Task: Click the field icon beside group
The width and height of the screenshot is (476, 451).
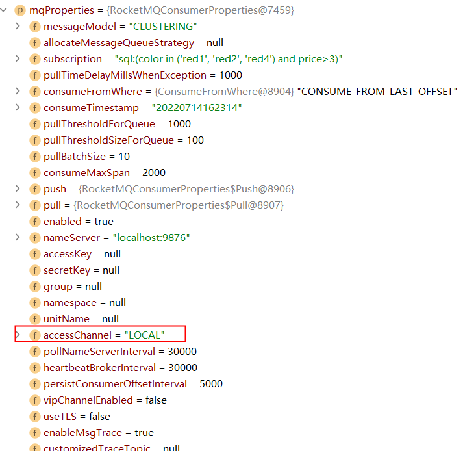Action: pyautogui.click(x=35, y=287)
